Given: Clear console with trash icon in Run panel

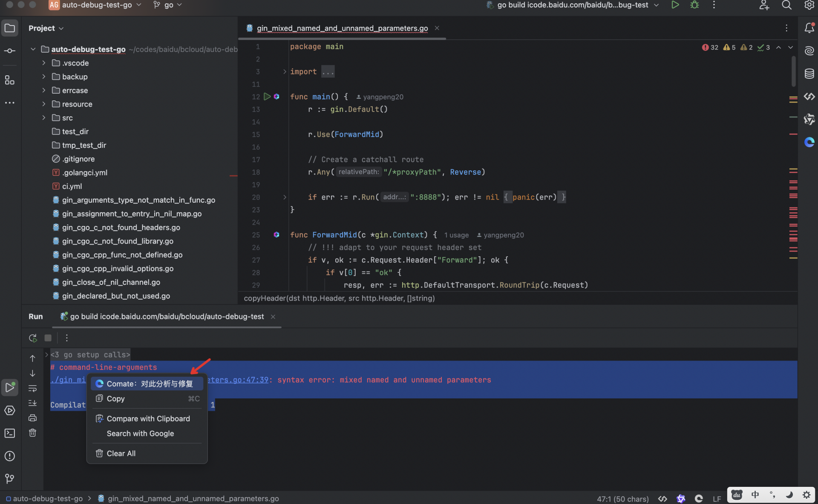Looking at the screenshot, I should tap(32, 433).
